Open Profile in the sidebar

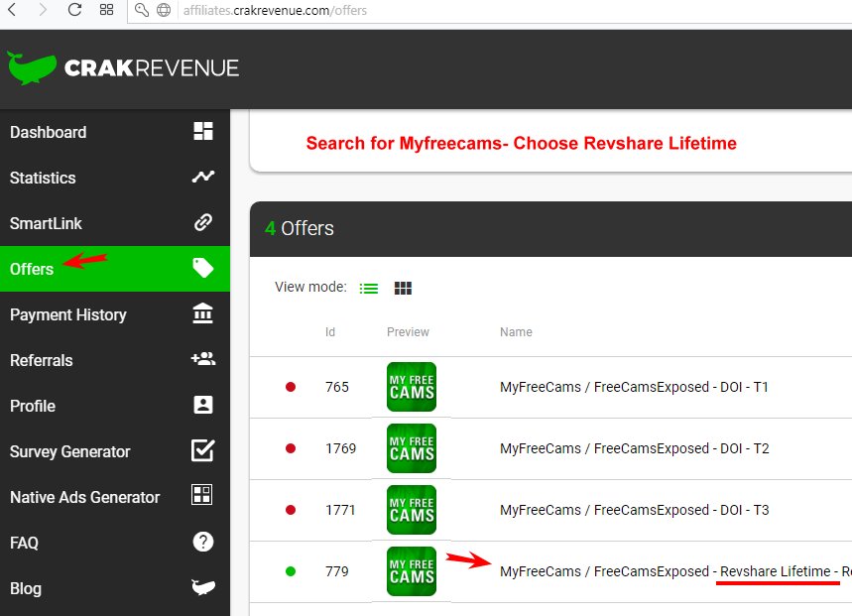pyautogui.click(x=115, y=406)
